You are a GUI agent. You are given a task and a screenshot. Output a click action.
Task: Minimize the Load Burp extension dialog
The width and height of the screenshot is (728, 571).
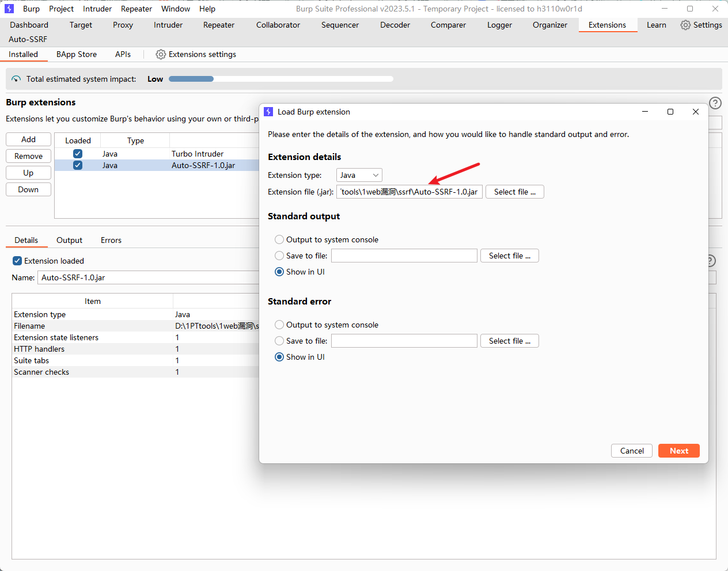(x=645, y=112)
